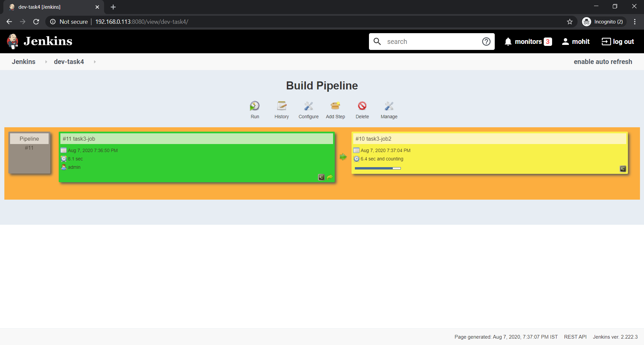Click re-run arrow icon on task3-job card
The width and height of the screenshot is (644, 345).
tap(330, 177)
